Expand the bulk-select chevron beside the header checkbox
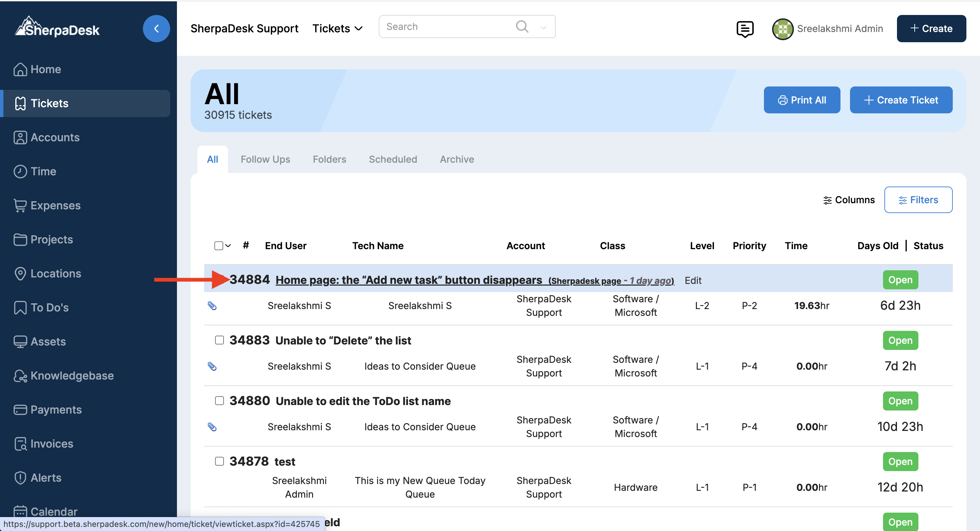The width and height of the screenshot is (980, 531). (228, 246)
